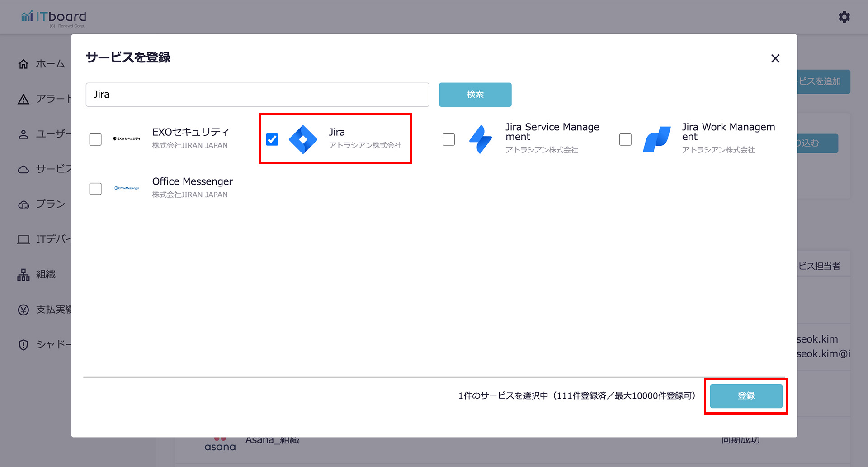This screenshot has width=868, height=467.
Task: Click the home icon in sidebar
Action: tap(24, 64)
